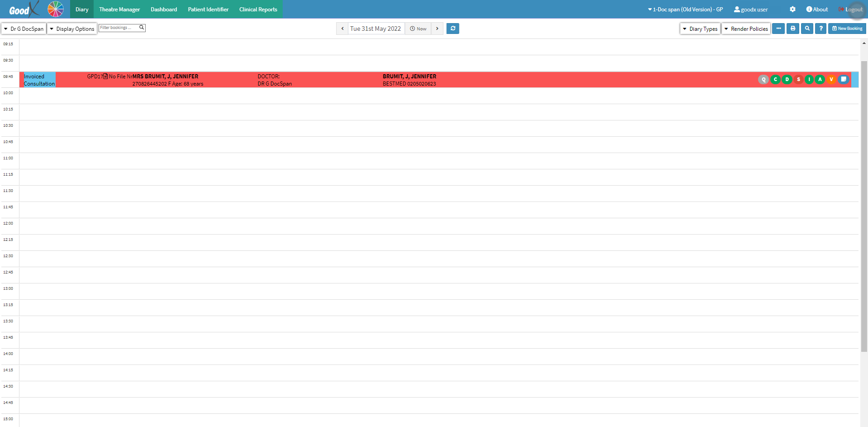Click the green D status badge
868x427 pixels.
coord(787,80)
